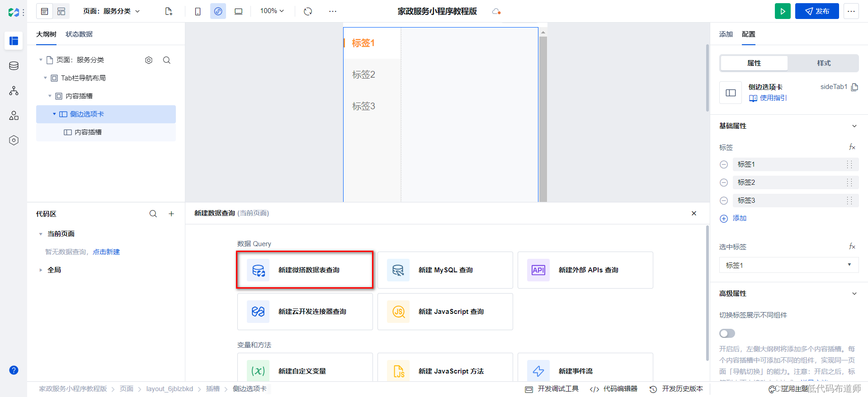Open the data source sidebar icon
Viewport: 868px width, 397px height.
coord(14,66)
